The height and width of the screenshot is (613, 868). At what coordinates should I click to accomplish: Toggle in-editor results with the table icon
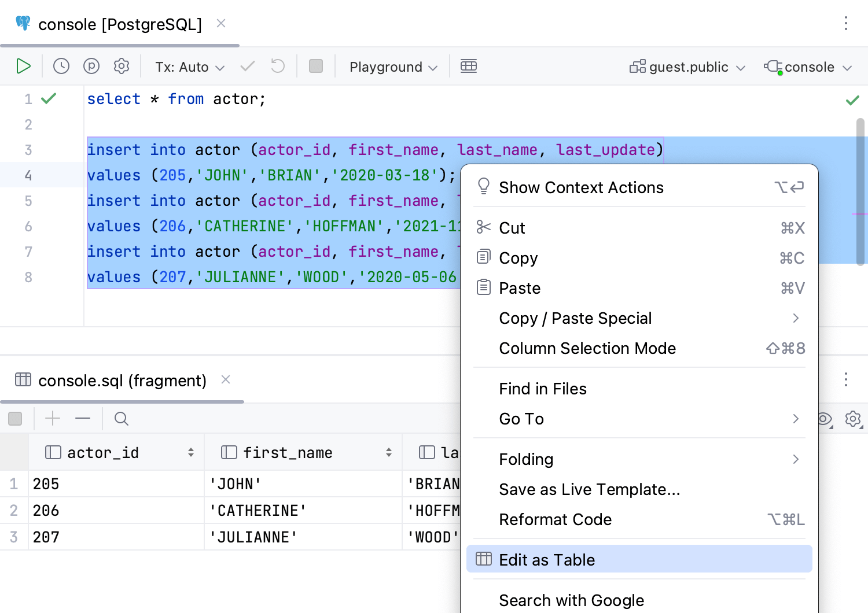(469, 66)
